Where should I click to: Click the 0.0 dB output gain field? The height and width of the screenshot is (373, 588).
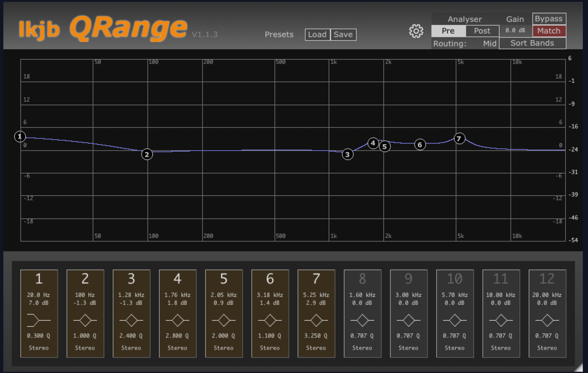pyautogui.click(x=515, y=30)
